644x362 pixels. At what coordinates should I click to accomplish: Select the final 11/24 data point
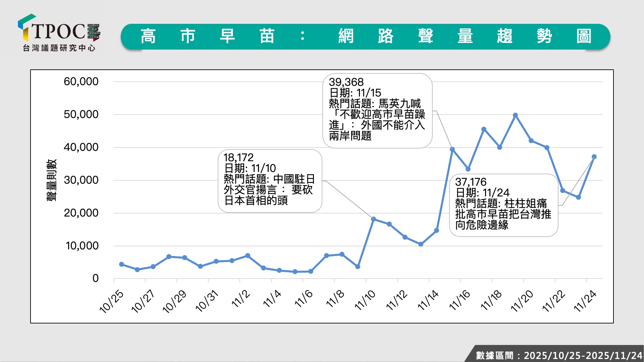click(594, 157)
